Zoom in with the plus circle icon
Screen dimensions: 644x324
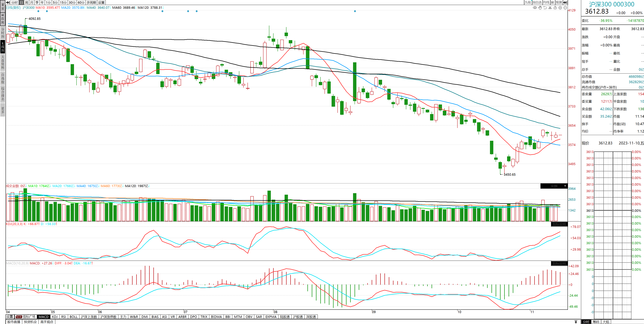click(560, 8)
